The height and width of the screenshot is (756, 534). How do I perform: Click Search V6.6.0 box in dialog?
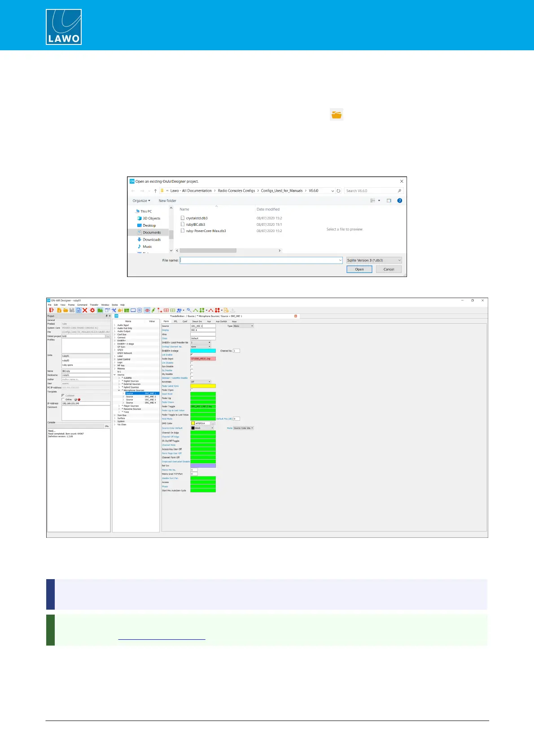[x=373, y=191]
